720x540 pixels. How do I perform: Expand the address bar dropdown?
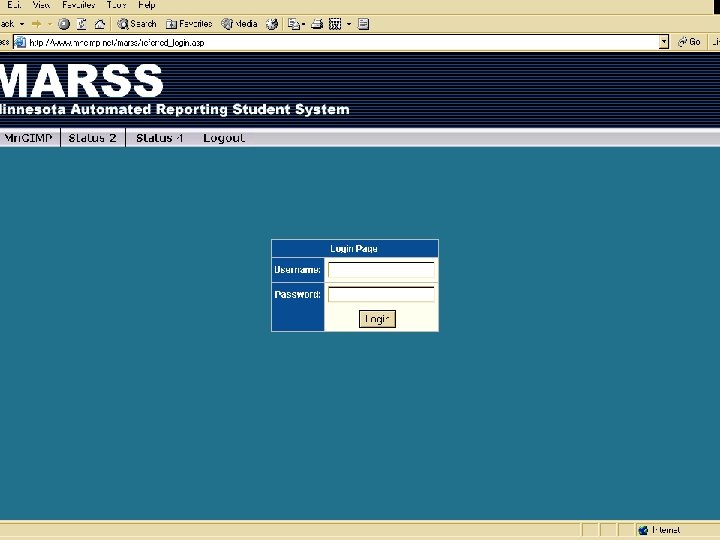(x=664, y=43)
